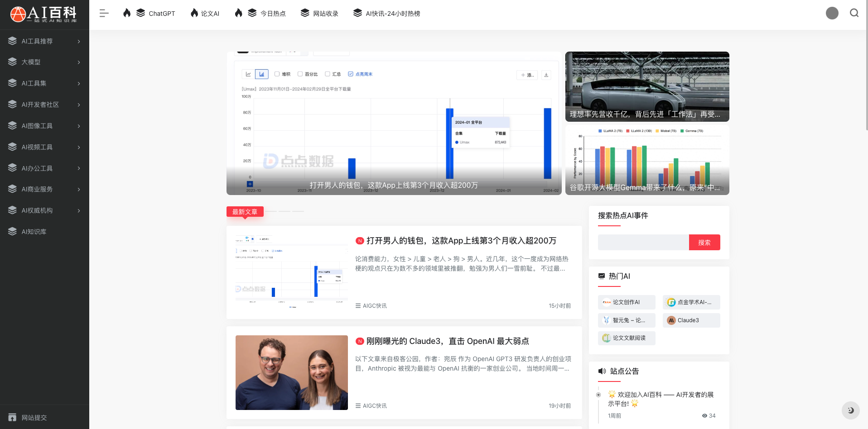Image resolution: width=868 pixels, height=429 pixels.
Task: Open the user avatar in header
Action: [832, 13]
